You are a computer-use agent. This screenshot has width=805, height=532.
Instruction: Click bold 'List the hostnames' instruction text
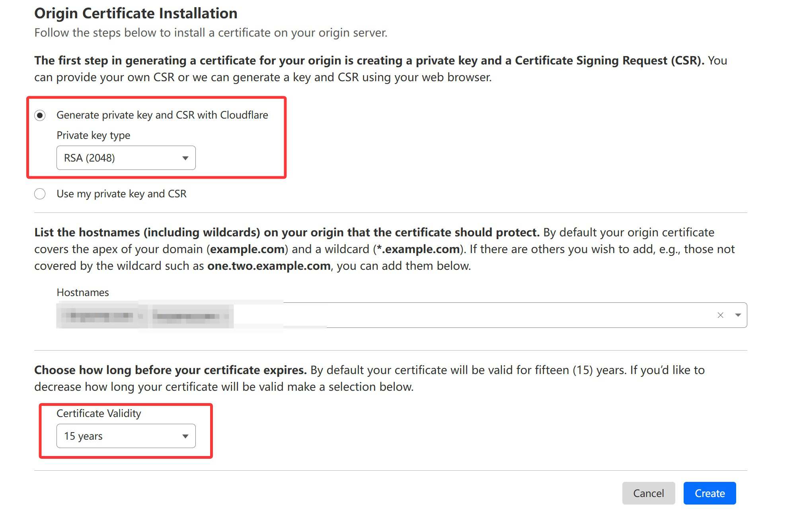tap(287, 232)
